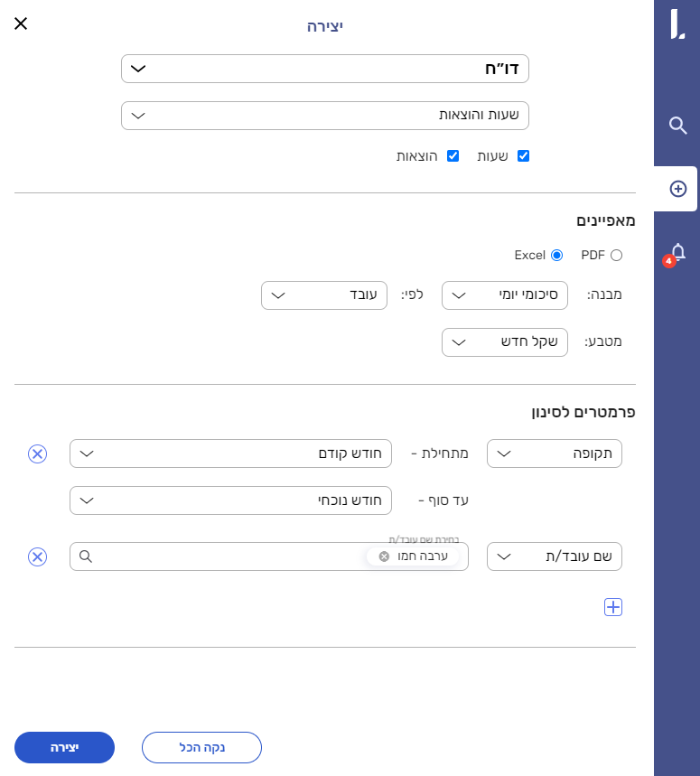Uncheck the הוצאות checkbox
This screenshot has height=776, width=700.
453,156
